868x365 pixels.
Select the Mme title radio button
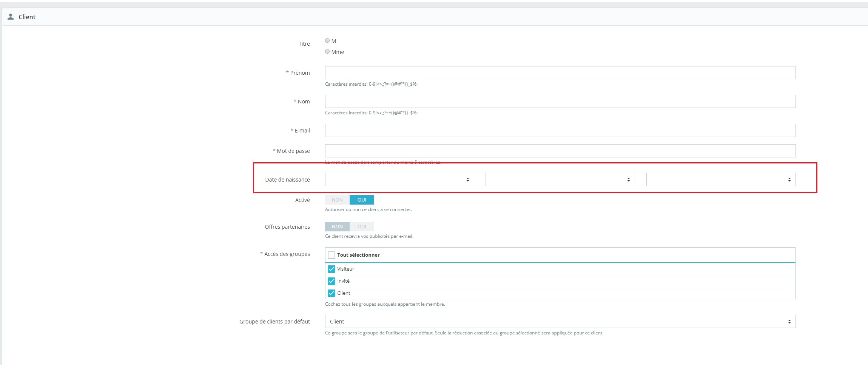click(327, 51)
